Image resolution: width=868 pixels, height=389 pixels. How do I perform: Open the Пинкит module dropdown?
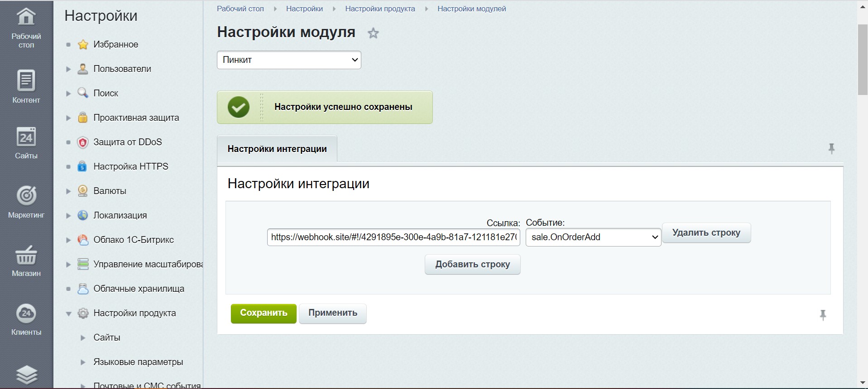point(289,60)
